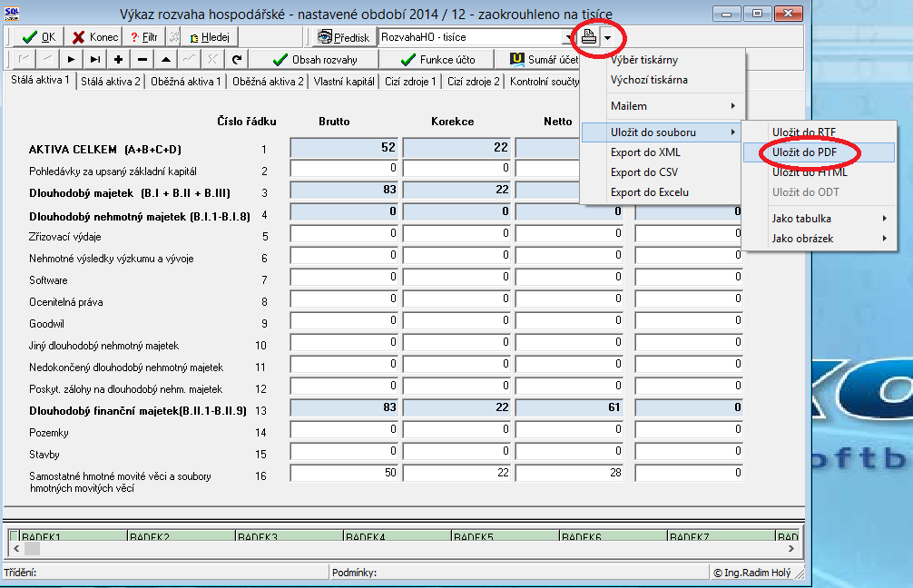This screenshot has width=913, height=588.
Task: Delete the record with the minus icon
Action: pos(142,59)
